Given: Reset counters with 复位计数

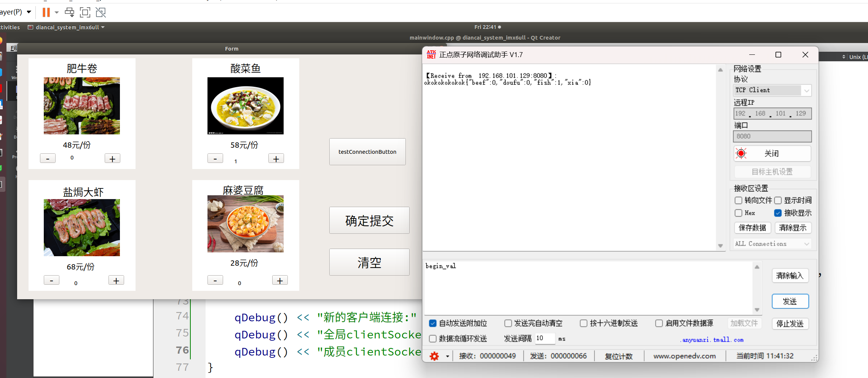Looking at the screenshot, I should pos(619,356).
